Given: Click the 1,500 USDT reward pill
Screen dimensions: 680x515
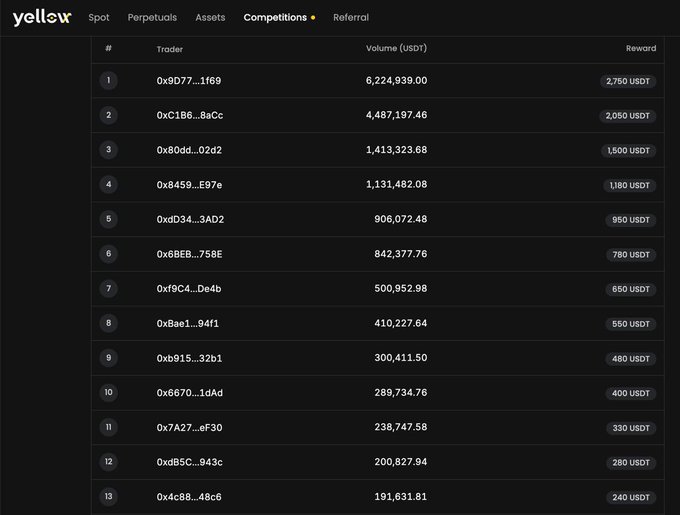Looking at the screenshot, I should pos(628,151).
